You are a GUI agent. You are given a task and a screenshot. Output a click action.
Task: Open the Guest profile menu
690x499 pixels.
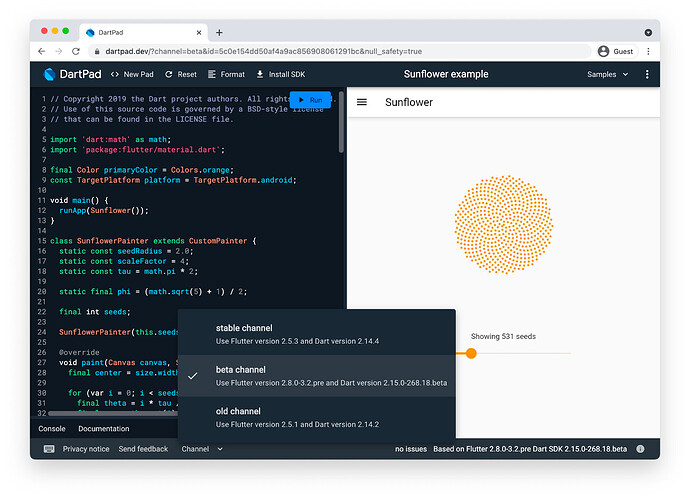click(615, 51)
